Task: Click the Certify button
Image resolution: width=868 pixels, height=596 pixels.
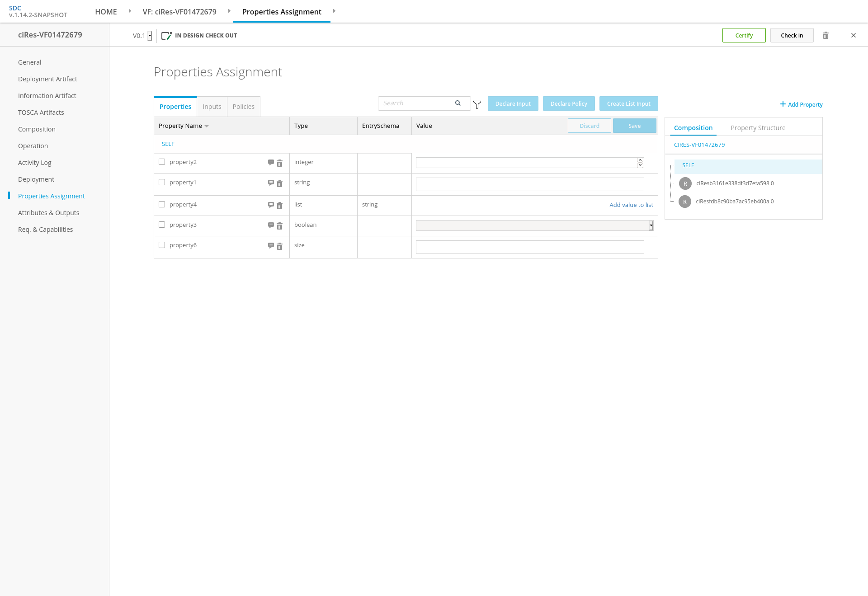Action: [x=744, y=35]
